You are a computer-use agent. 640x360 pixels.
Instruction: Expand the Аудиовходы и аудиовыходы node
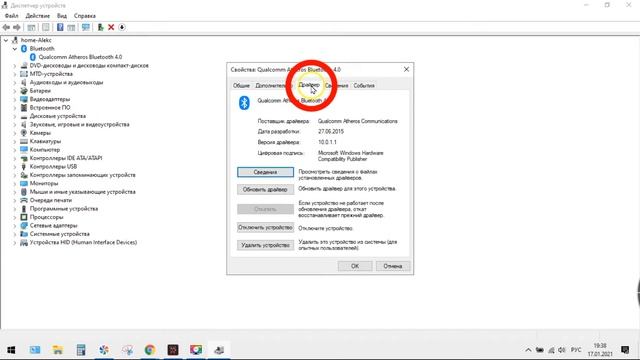(15, 82)
